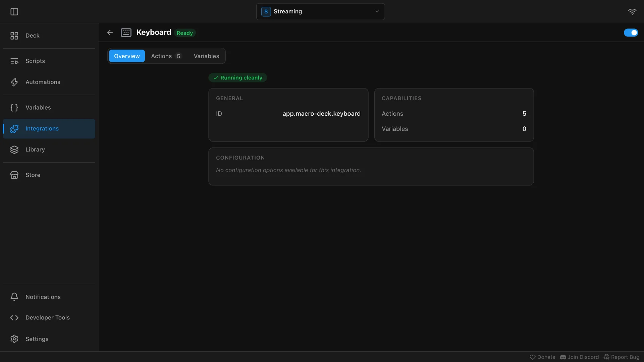Click the Donate heart icon
The image size is (644, 362).
coord(532,357)
